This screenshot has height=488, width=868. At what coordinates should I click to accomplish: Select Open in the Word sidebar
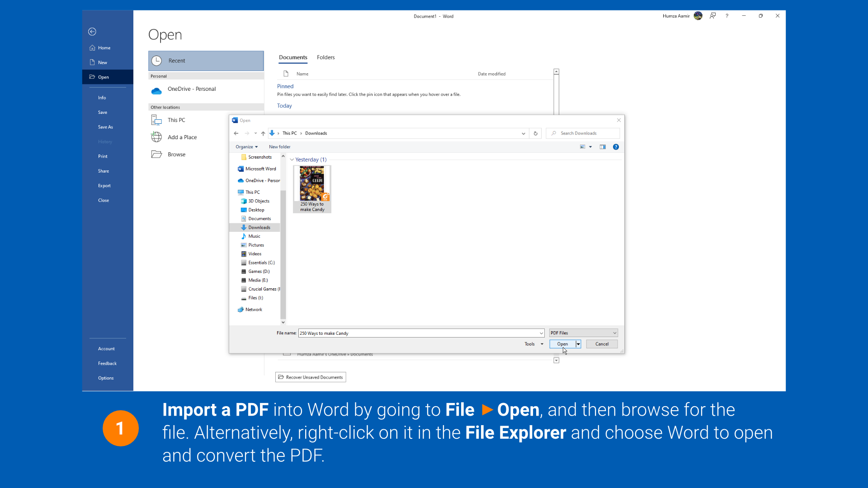[x=108, y=77]
